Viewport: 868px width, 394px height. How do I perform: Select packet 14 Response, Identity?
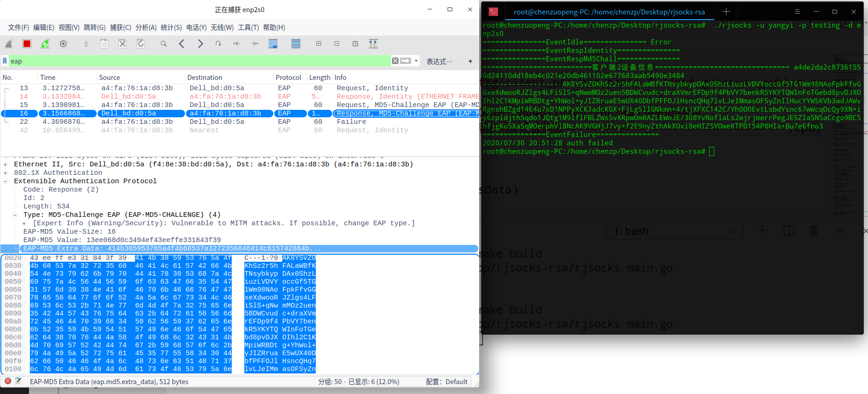point(240,96)
